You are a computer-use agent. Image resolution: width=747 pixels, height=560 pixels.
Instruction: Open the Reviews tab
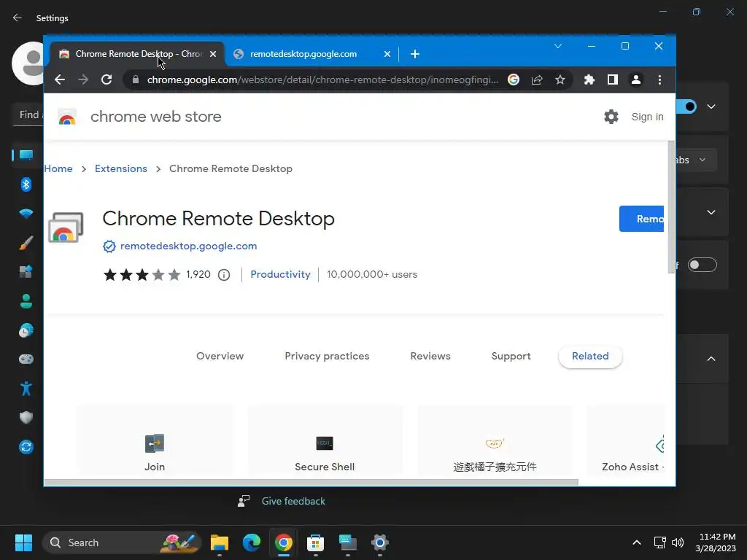pyautogui.click(x=430, y=356)
